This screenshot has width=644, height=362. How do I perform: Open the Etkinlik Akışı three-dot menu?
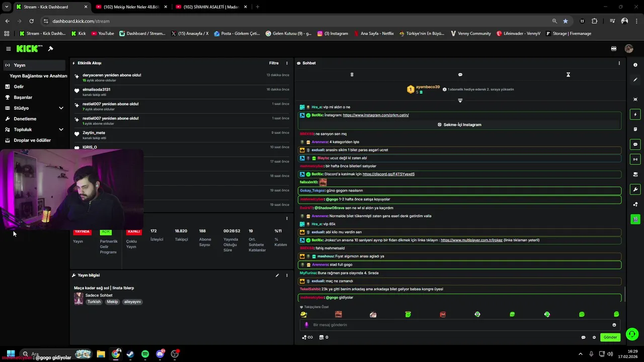[287, 63]
